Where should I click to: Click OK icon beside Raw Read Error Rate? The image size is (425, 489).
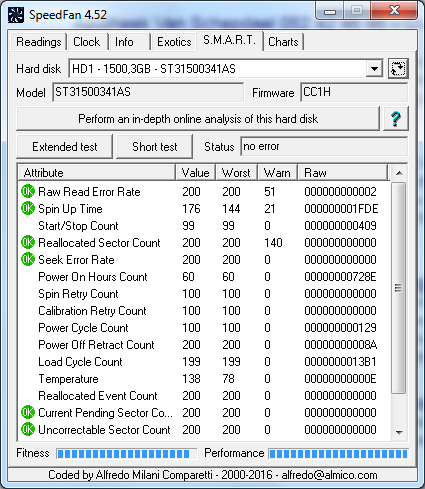click(28, 192)
